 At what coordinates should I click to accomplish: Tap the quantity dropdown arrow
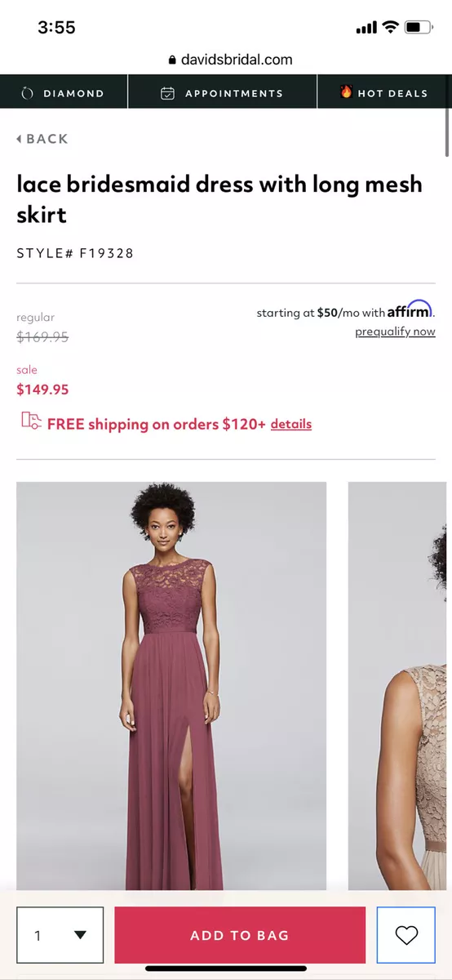pos(80,935)
